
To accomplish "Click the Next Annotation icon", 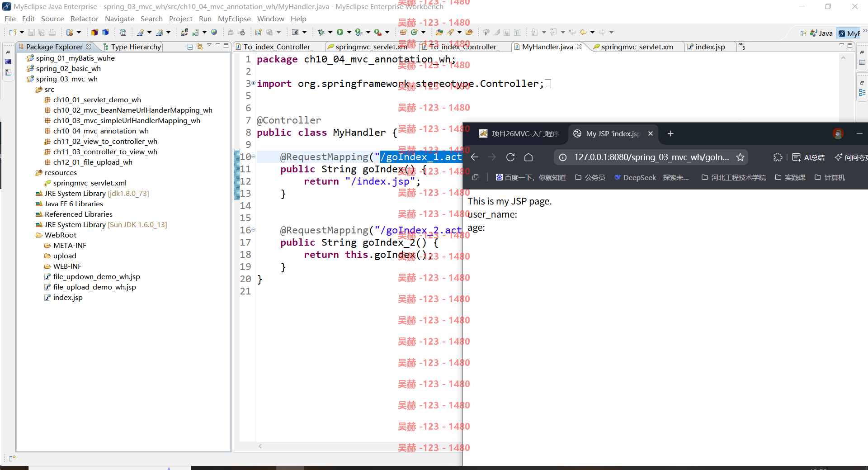I will [x=534, y=32].
